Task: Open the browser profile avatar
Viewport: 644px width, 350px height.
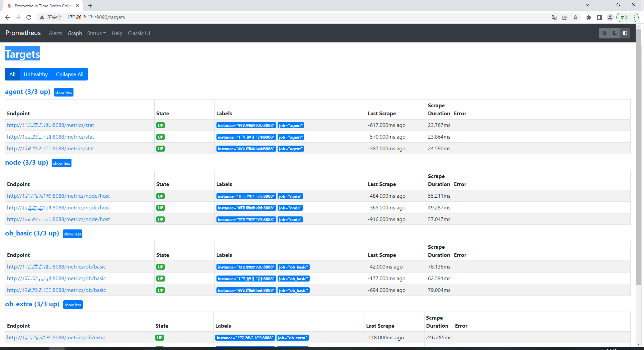Action: click(610, 17)
